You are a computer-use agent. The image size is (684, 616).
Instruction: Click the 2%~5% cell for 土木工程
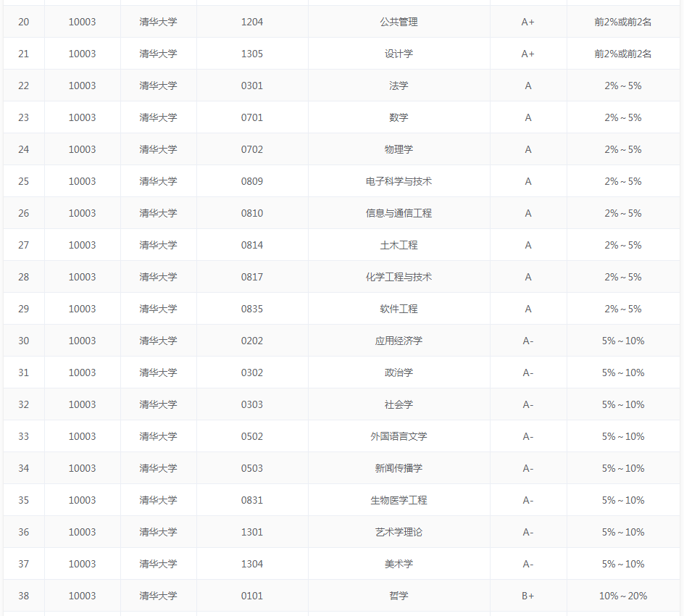[623, 245]
